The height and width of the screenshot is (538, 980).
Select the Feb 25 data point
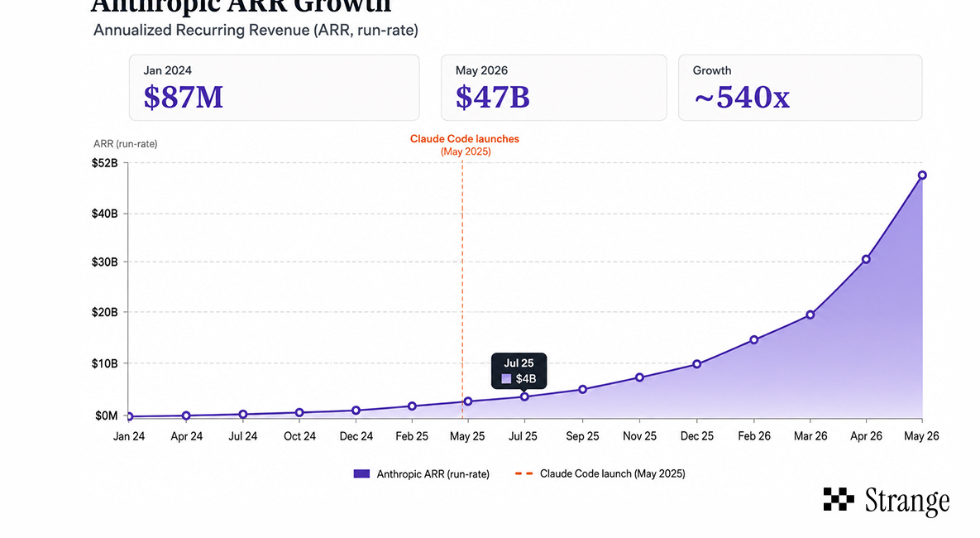[x=412, y=406]
